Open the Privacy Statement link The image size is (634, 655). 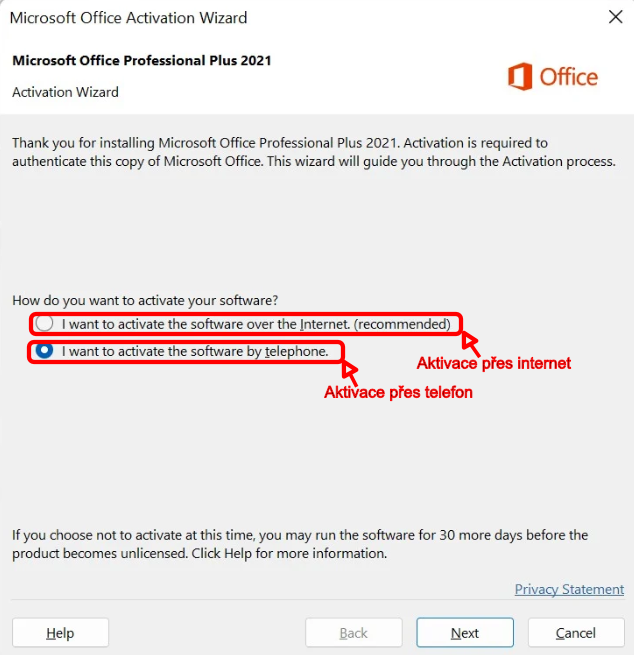tap(569, 589)
